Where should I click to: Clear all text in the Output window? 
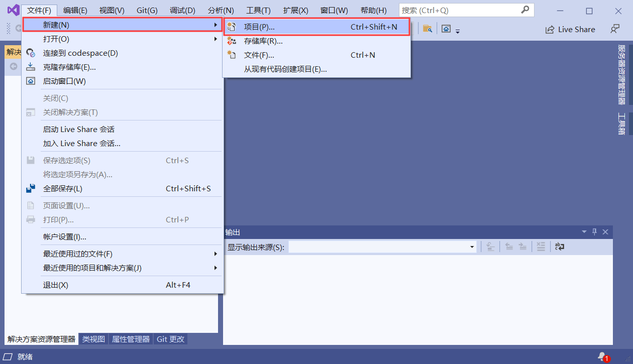[x=540, y=246]
